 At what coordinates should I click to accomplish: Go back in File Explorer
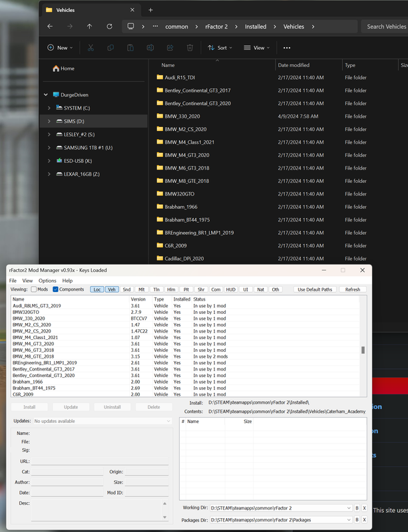click(x=50, y=27)
